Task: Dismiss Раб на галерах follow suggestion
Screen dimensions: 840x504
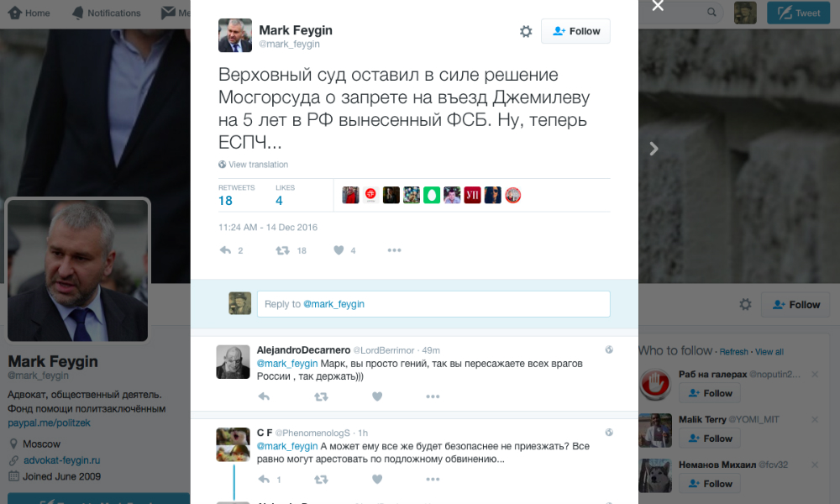Action: (x=815, y=375)
